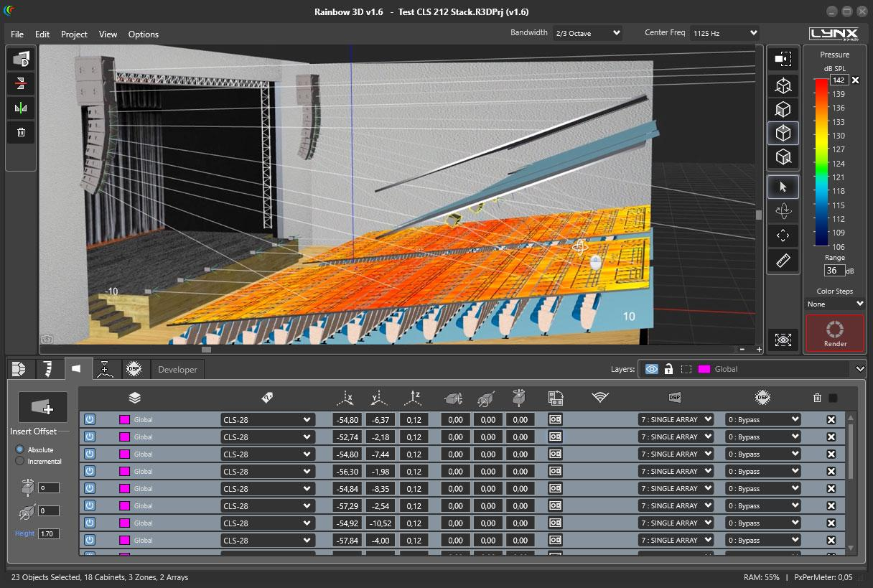This screenshot has height=588, width=873.
Task: Click the magenta swatch in first row
Action: point(124,420)
